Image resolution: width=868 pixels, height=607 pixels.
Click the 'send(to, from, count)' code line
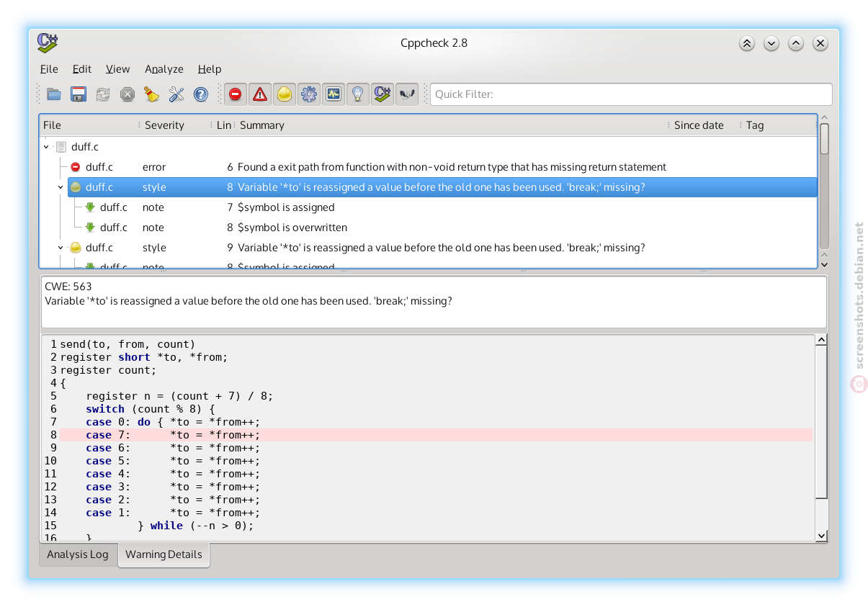pos(127,344)
